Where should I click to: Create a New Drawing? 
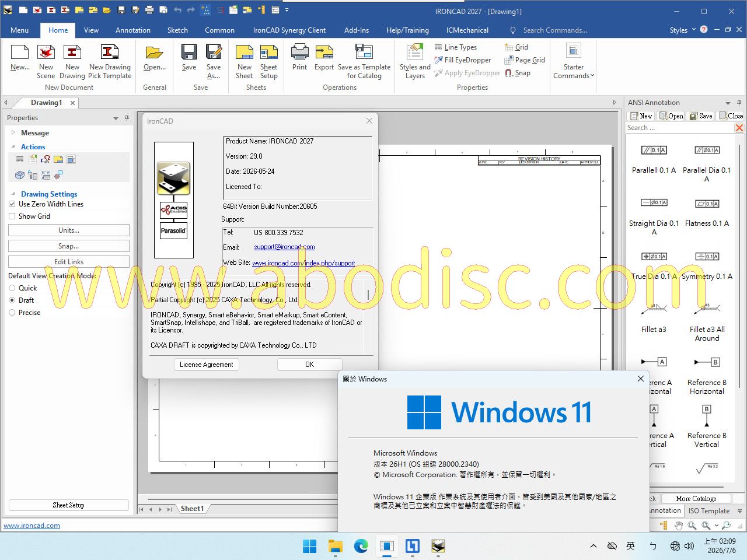72,61
